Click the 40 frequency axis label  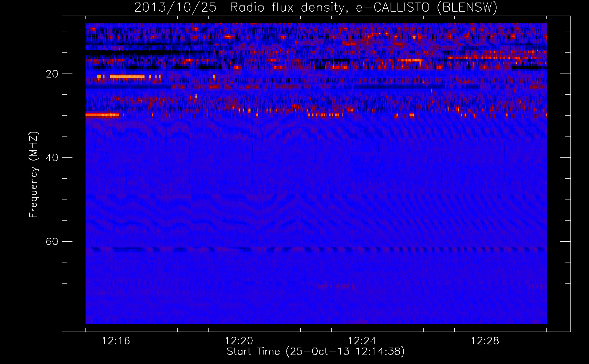[52, 158]
